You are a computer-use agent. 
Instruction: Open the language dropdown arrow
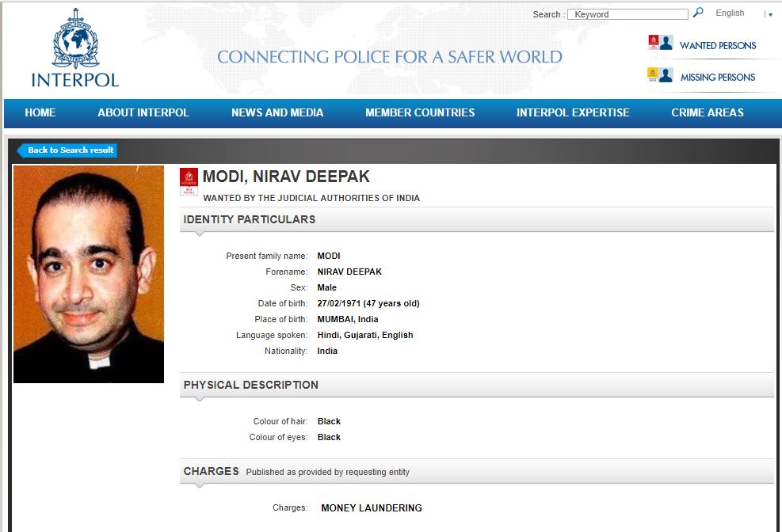click(771, 14)
